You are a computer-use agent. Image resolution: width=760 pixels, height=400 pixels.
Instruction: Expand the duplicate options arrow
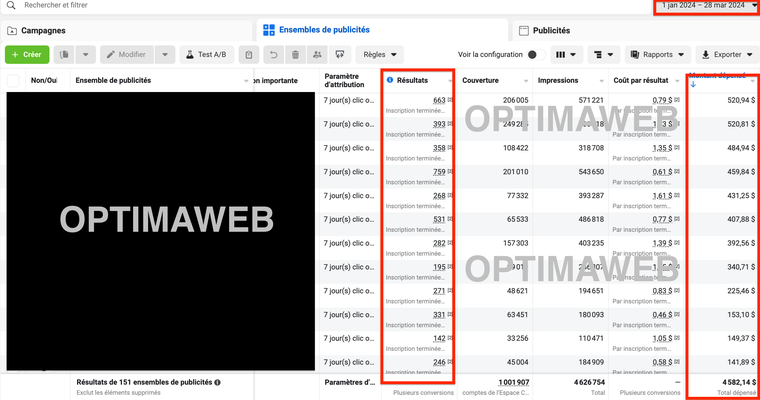(x=86, y=55)
